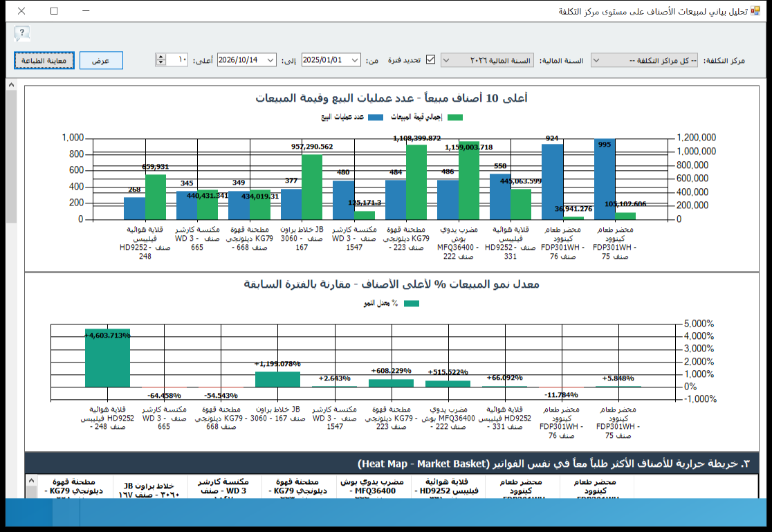
Task: Click the blue bar labeled 924
Action: point(552,182)
